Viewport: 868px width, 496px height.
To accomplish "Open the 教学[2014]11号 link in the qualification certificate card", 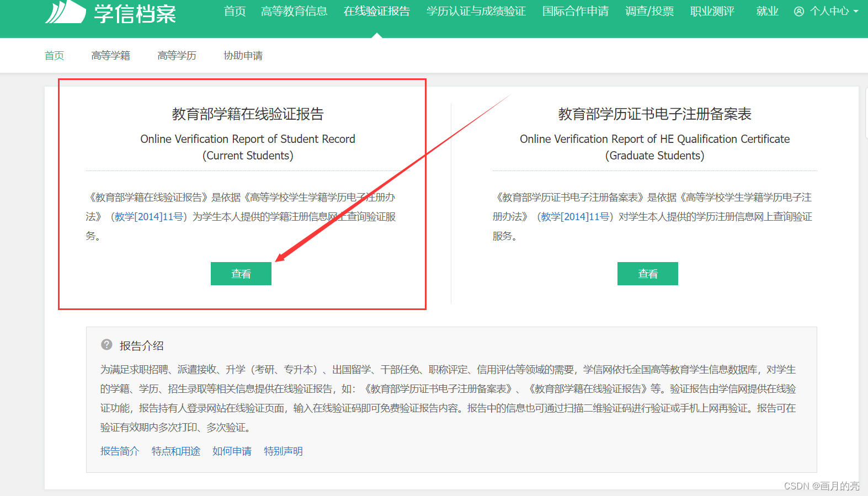I will [576, 217].
